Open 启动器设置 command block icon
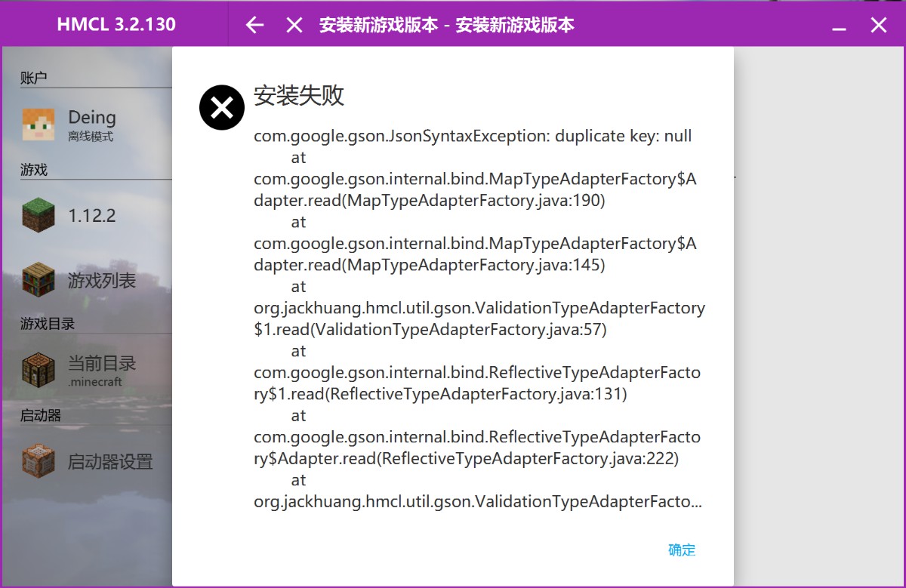The width and height of the screenshot is (906, 588). 39,461
